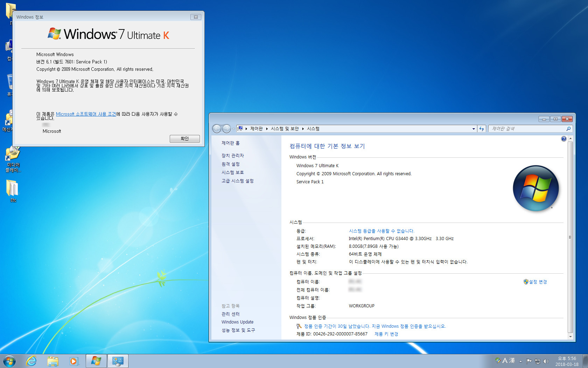Select the product ID 00426-292-0000007-85667
This screenshot has width=588, height=368.
pos(340,334)
